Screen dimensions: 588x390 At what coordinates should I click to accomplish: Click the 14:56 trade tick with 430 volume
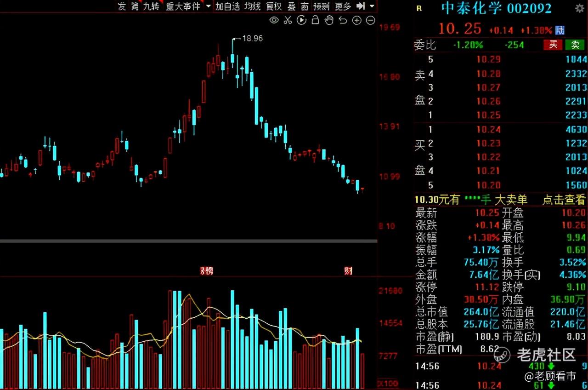pos(501,366)
